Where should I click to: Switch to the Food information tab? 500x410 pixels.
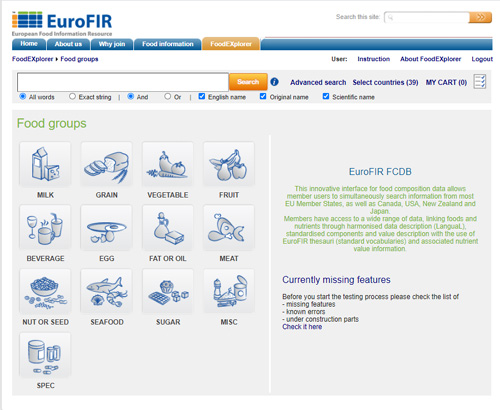[168, 44]
